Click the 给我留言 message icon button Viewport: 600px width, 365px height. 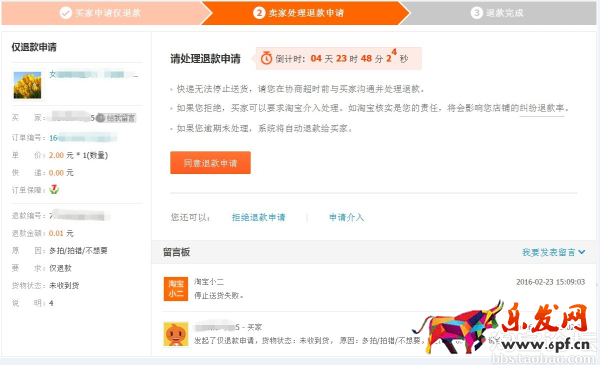pyautogui.click(x=116, y=118)
